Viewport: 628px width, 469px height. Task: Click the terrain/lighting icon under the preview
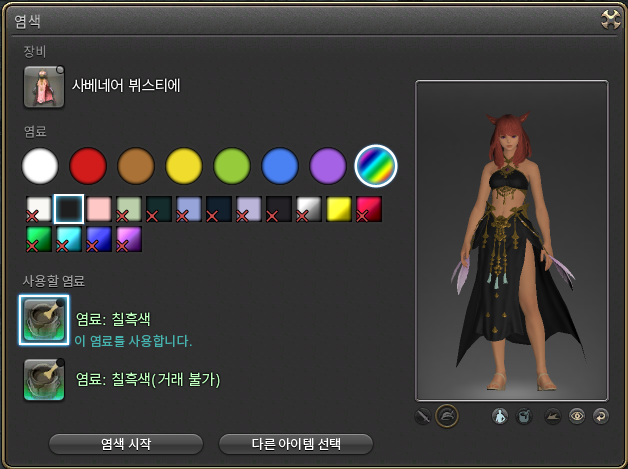tap(553, 416)
